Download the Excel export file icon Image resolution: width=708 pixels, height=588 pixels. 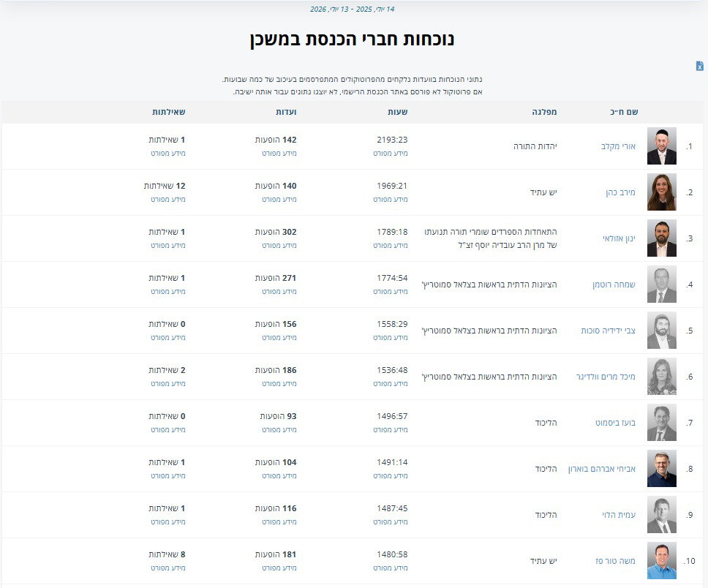click(x=699, y=66)
